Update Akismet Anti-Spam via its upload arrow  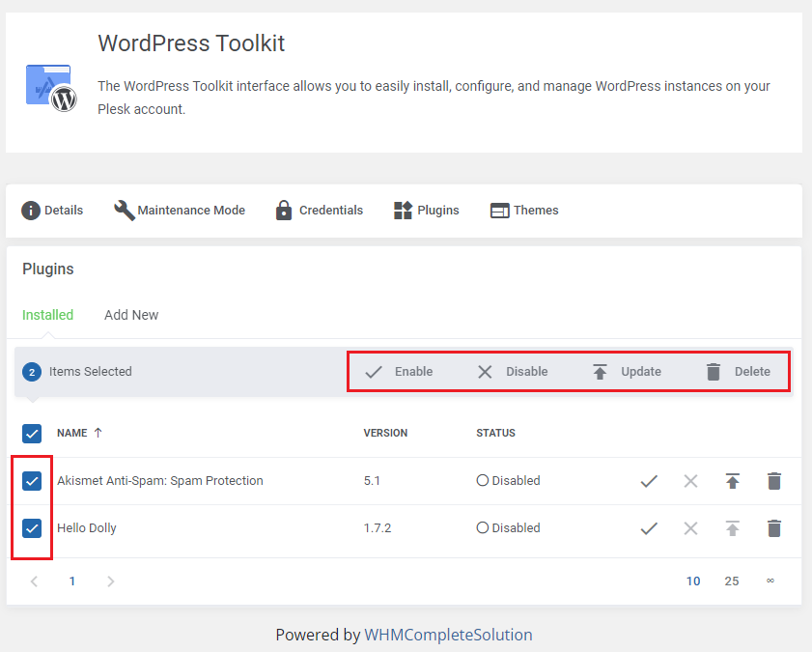pos(732,481)
